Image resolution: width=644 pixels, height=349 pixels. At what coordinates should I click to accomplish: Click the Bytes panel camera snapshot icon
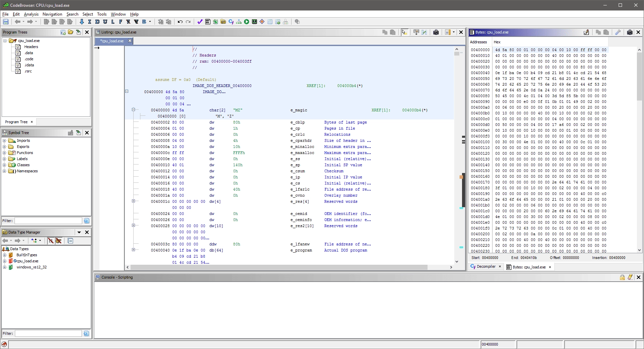point(629,32)
